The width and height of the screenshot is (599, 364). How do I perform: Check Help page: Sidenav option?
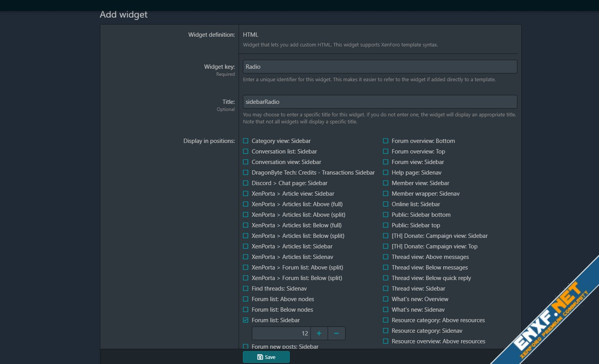(x=386, y=172)
